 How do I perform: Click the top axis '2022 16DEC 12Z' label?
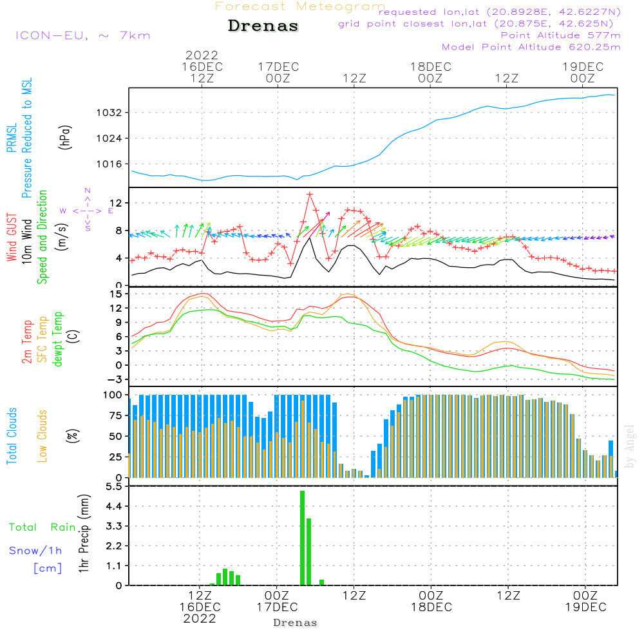pyautogui.click(x=202, y=66)
